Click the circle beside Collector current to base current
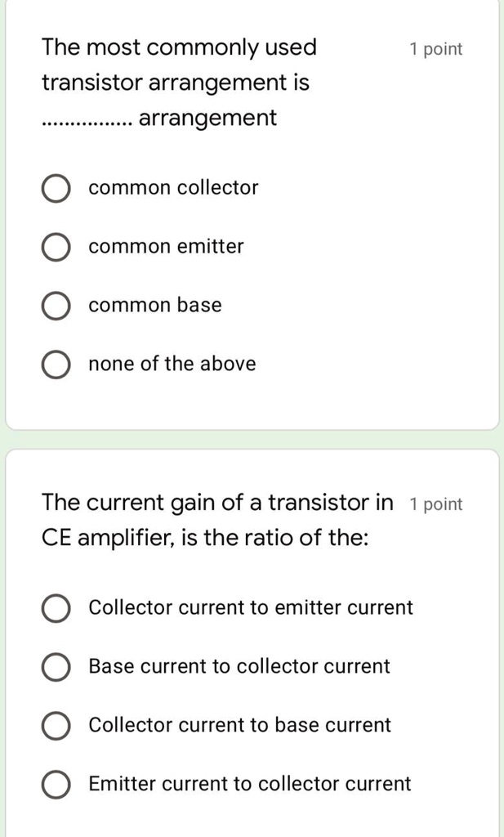This screenshot has width=504, height=837. pos(56,725)
